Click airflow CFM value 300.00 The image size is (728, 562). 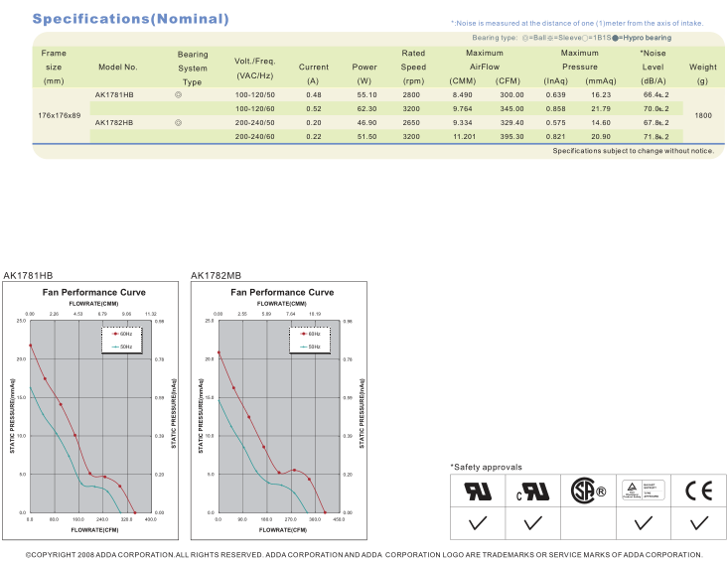[x=511, y=94]
